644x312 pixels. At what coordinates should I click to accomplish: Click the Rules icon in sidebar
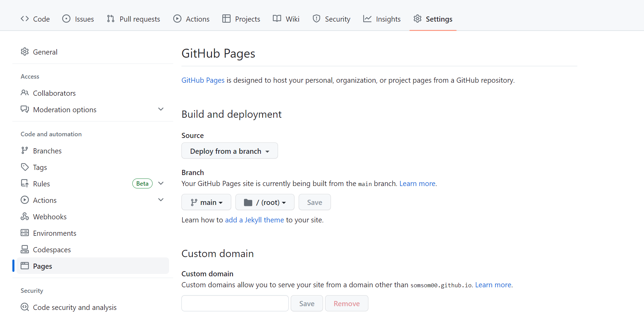coord(25,183)
